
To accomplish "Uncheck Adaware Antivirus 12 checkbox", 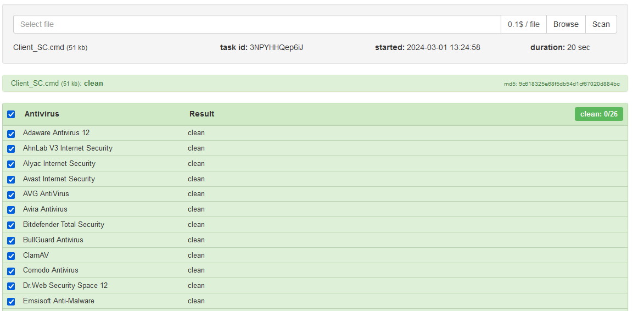I will pos(11,134).
